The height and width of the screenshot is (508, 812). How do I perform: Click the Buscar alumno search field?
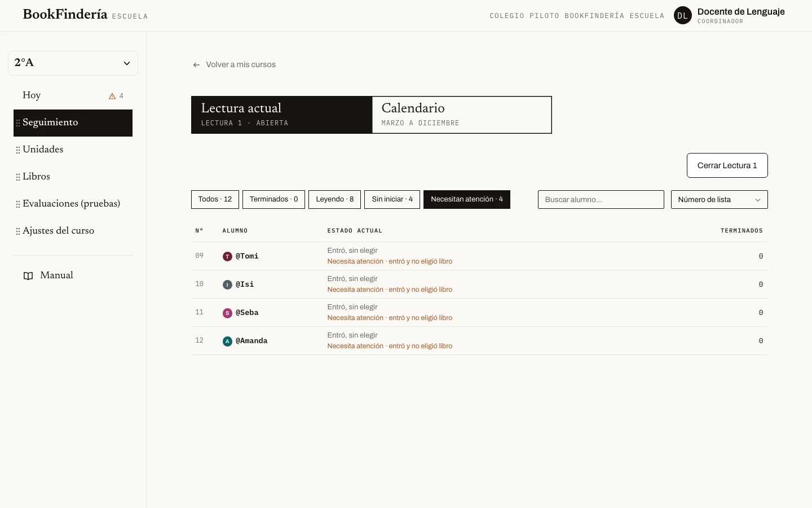coord(601,199)
